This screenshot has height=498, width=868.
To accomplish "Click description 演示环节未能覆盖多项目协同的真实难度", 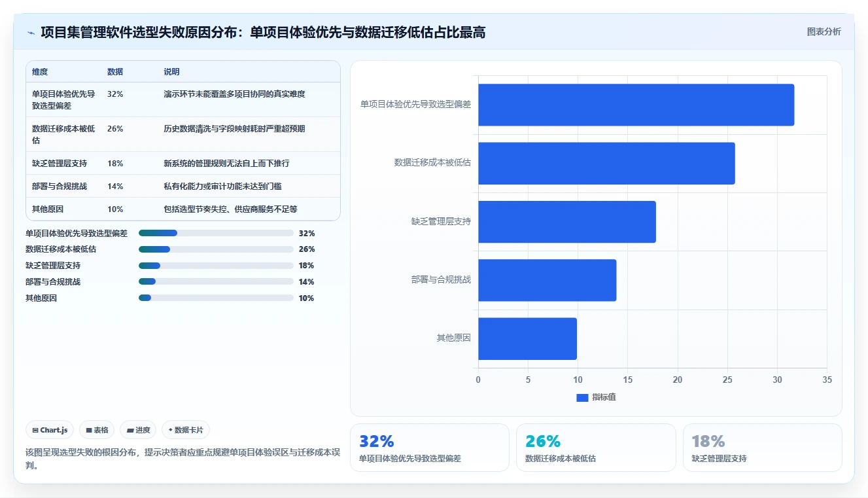I will 234,94.
